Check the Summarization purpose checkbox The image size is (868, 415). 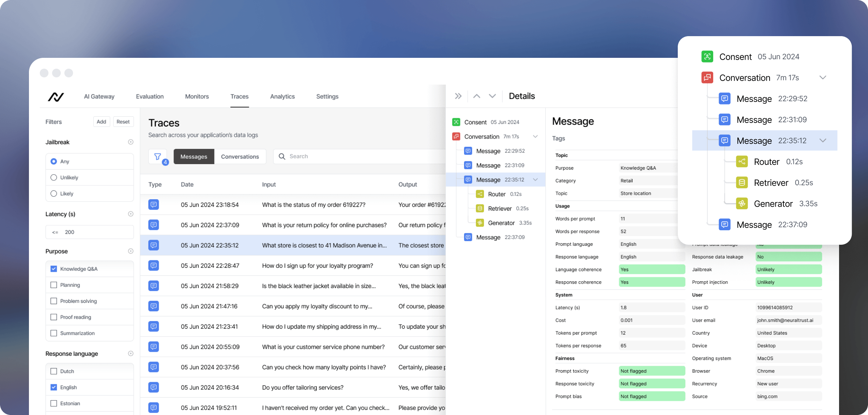coord(54,333)
